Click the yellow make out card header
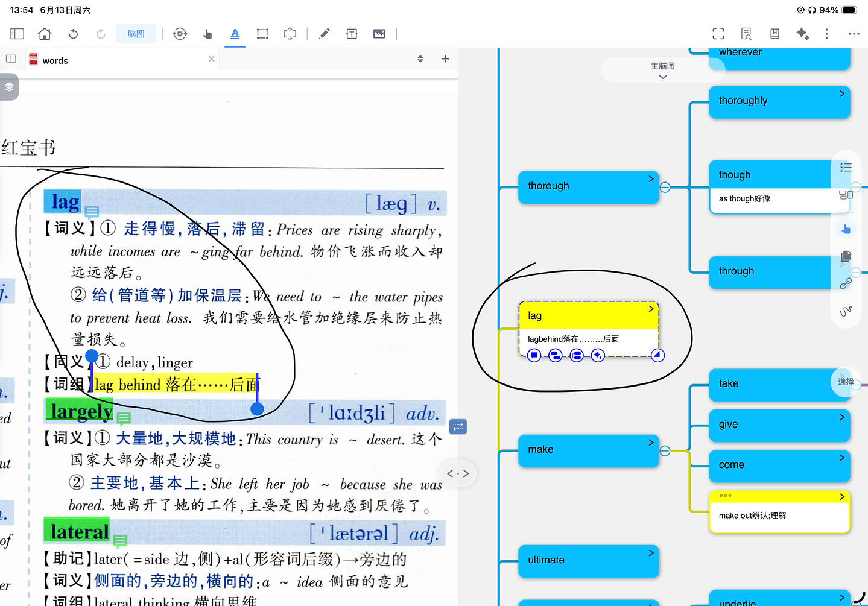868x606 pixels. click(x=780, y=496)
